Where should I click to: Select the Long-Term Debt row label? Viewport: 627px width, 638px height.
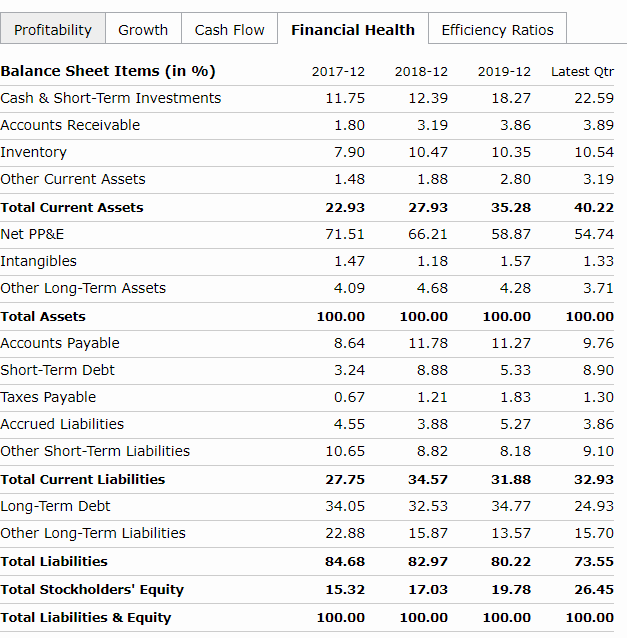[56, 506]
